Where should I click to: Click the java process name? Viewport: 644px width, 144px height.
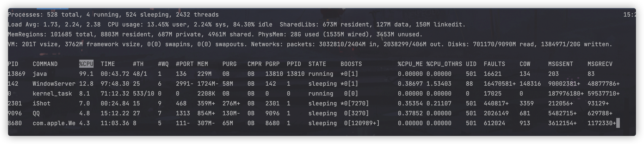coord(40,74)
